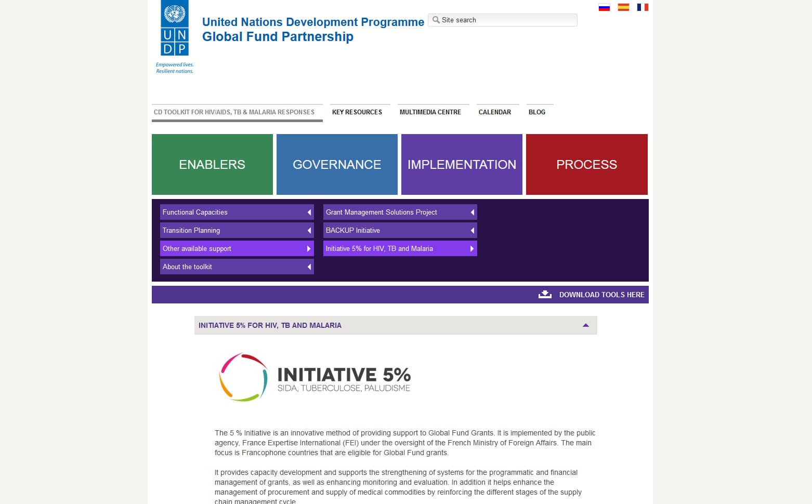Click paragraph starting 'The 5 % Initiative is'
Screen dimensions: 812x504
pyautogui.click(x=405, y=443)
